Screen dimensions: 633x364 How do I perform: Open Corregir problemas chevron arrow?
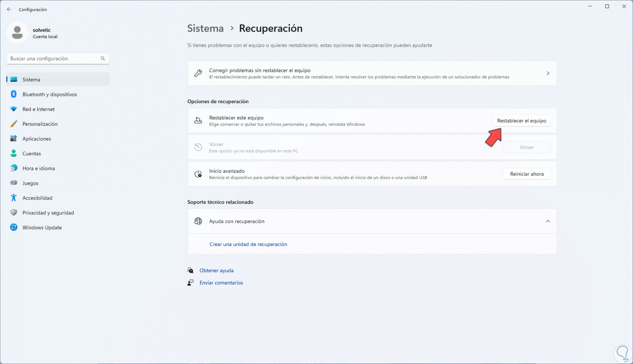(x=548, y=73)
